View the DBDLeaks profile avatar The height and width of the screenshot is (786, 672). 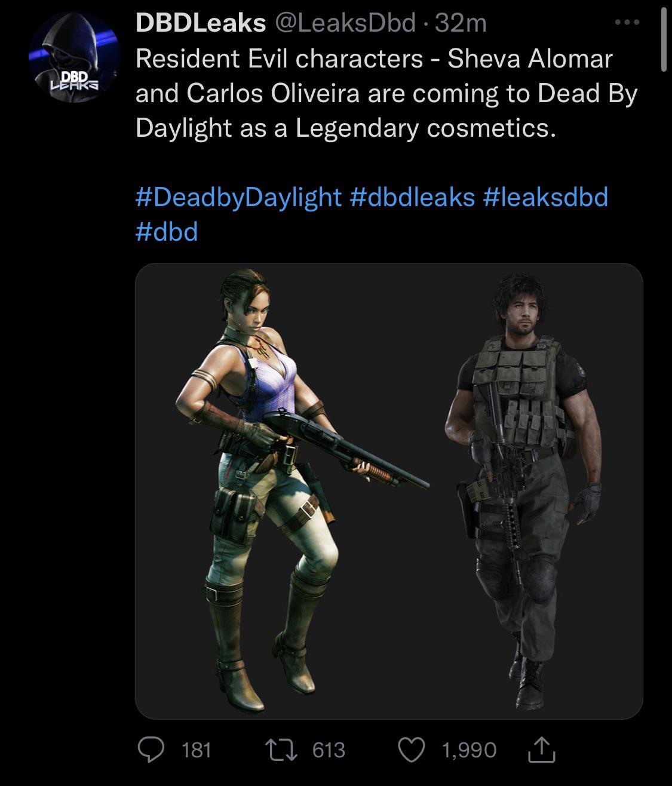(x=75, y=56)
